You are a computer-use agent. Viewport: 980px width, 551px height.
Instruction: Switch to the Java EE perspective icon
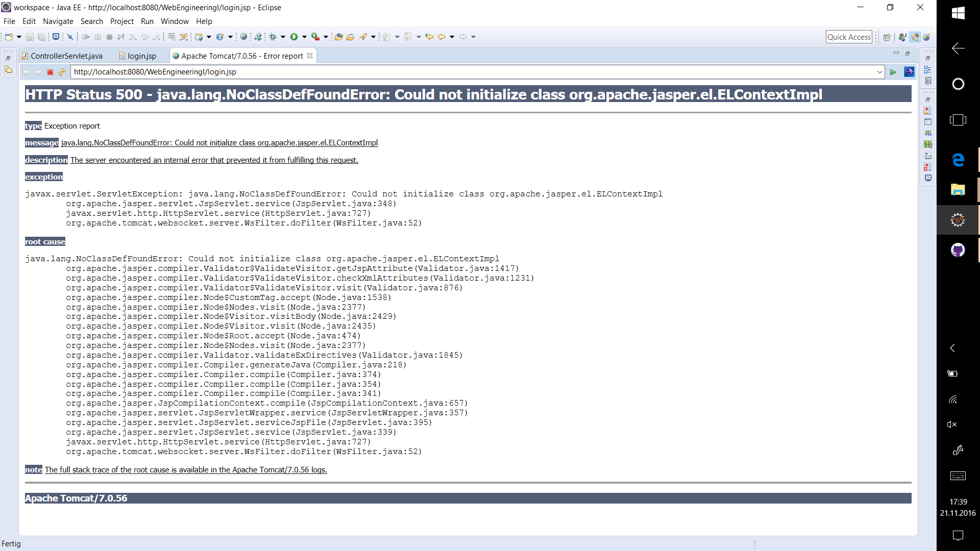[915, 37]
